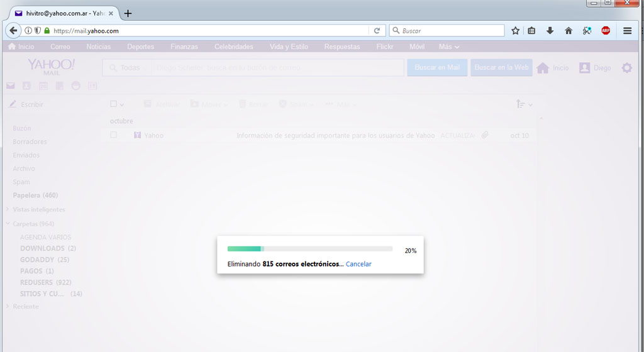Reload the page with the refresh icon

click(377, 30)
